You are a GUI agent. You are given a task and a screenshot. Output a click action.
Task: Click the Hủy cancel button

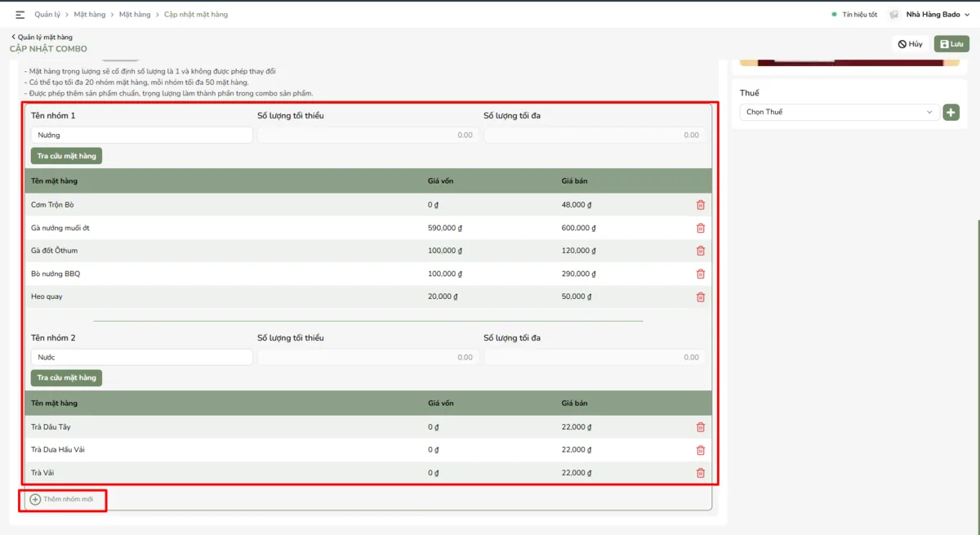click(x=911, y=44)
